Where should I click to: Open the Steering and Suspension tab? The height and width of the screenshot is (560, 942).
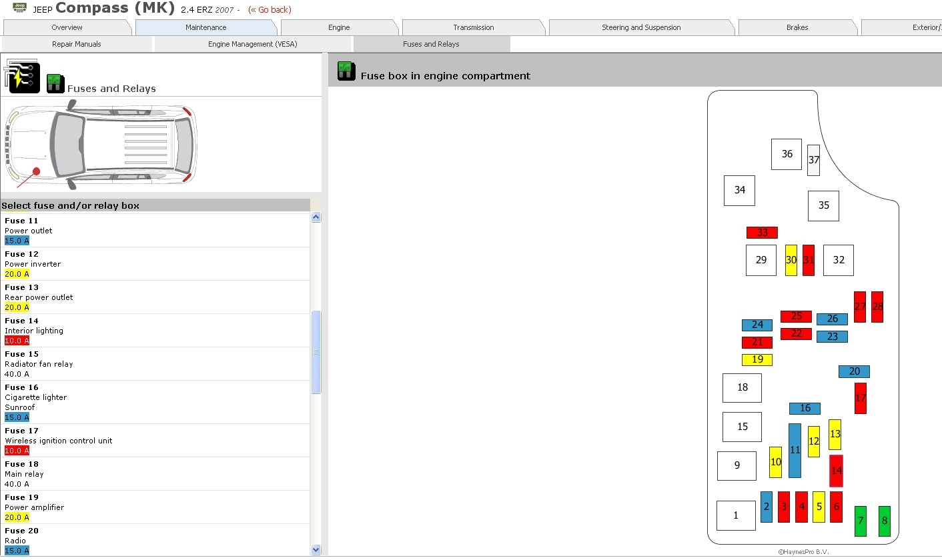tap(641, 27)
